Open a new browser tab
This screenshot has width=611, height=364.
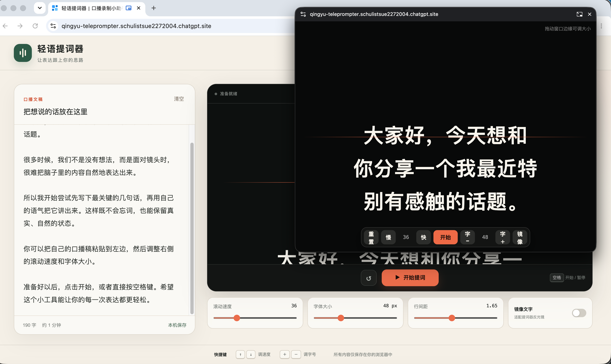click(153, 8)
